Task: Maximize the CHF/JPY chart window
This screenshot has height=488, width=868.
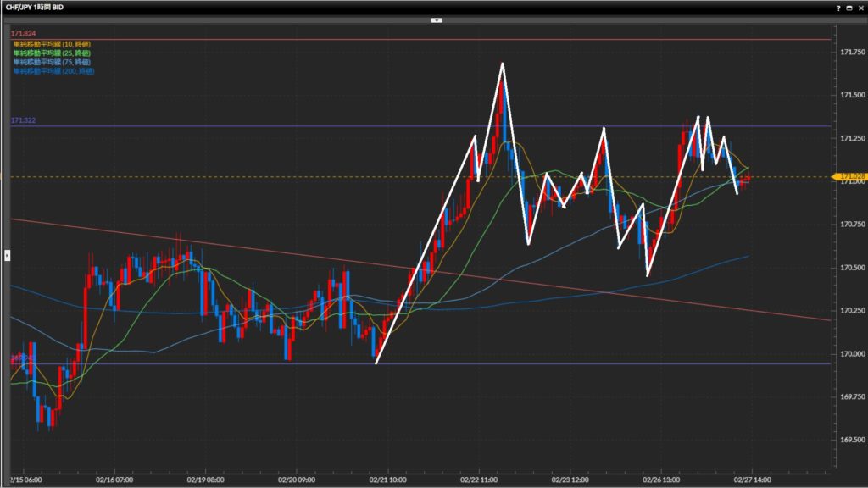Action: tap(849, 7)
